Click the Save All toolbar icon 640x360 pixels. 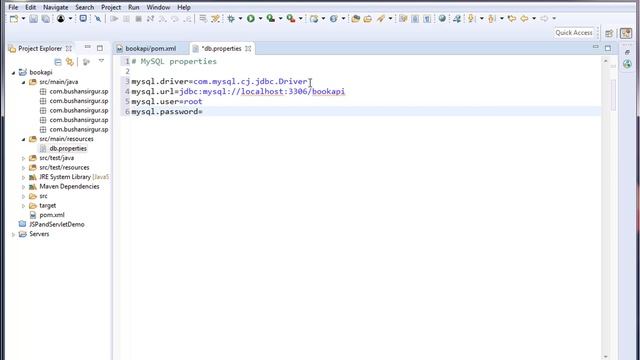(46, 19)
